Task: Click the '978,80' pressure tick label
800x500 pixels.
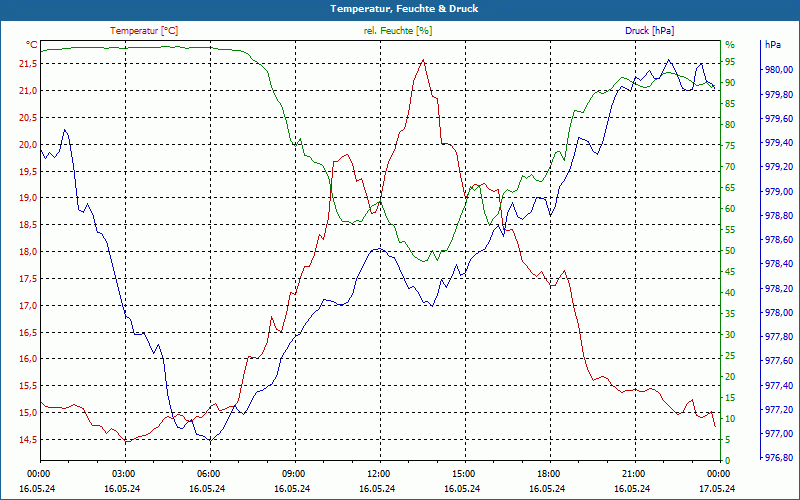Action: pos(779,216)
